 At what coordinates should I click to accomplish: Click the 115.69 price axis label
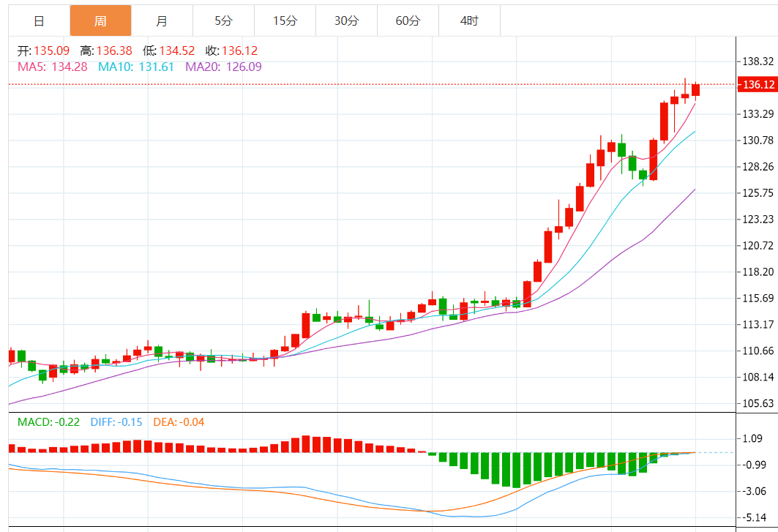pyautogui.click(x=758, y=299)
